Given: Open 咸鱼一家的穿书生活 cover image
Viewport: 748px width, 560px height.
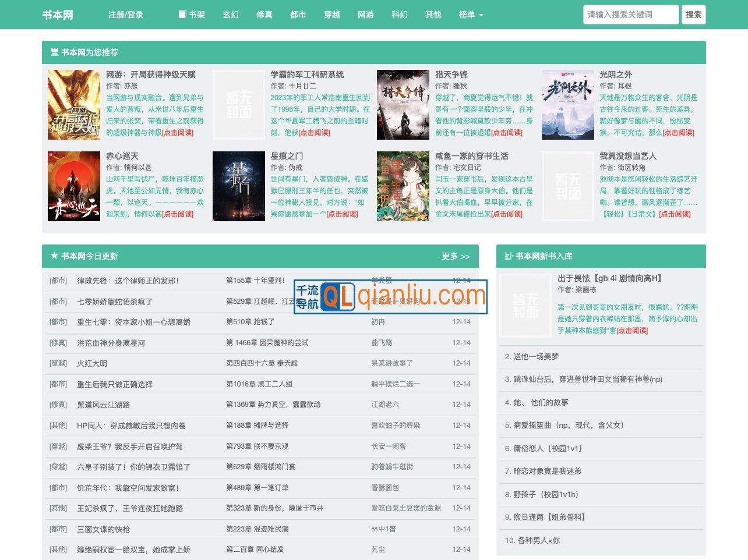Looking at the screenshot, I should coord(403,186).
